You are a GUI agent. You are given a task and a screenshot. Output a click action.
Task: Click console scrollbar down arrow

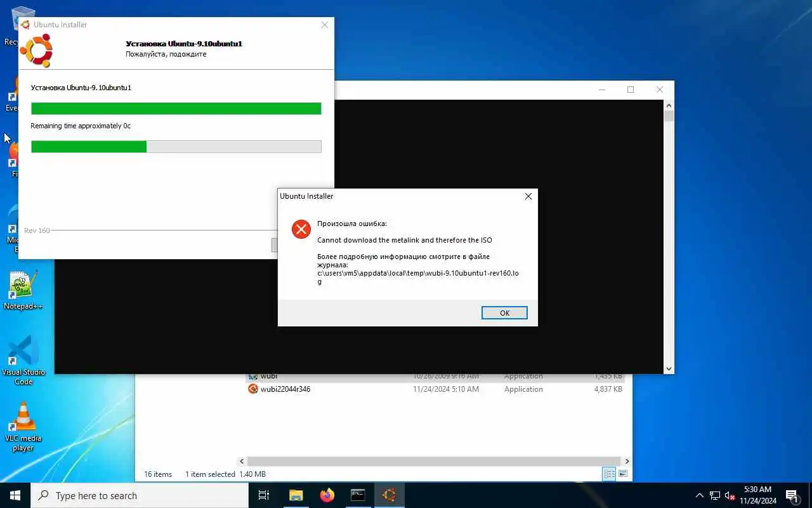(x=669, y=368)
